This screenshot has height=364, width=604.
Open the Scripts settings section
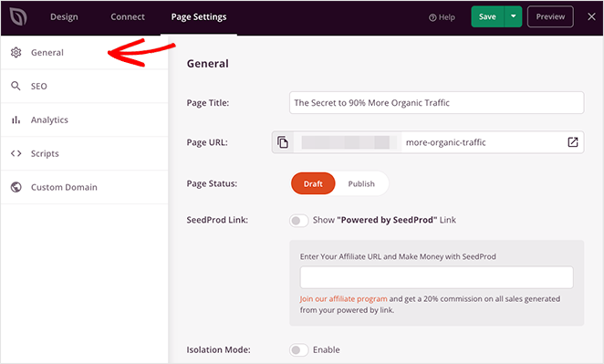click(x=84, y=153)
